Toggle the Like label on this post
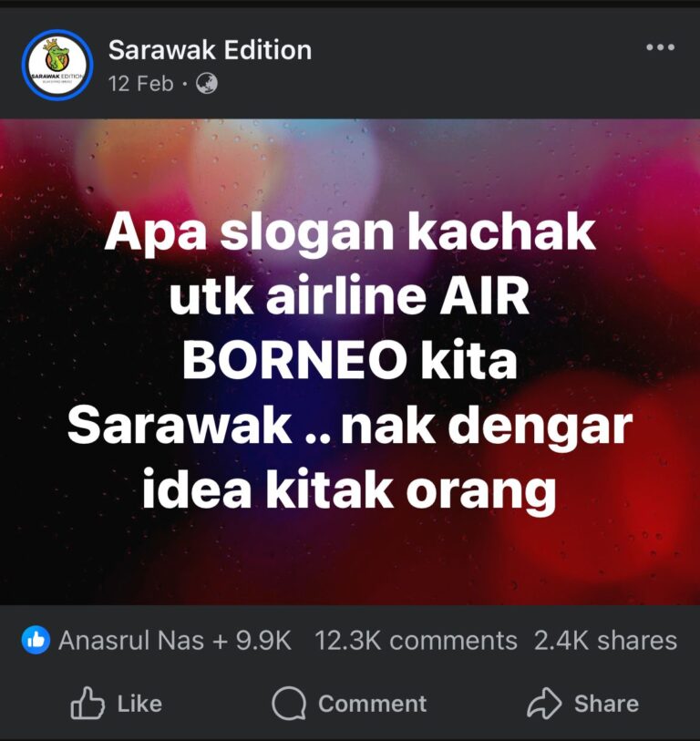700x741 pixels. 139,704
